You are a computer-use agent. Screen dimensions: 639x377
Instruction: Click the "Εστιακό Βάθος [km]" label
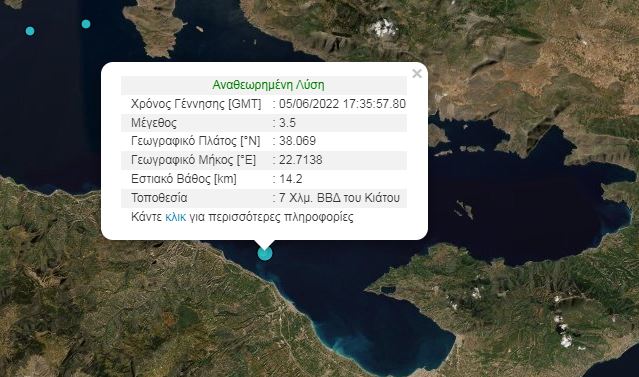pos(184,179)
